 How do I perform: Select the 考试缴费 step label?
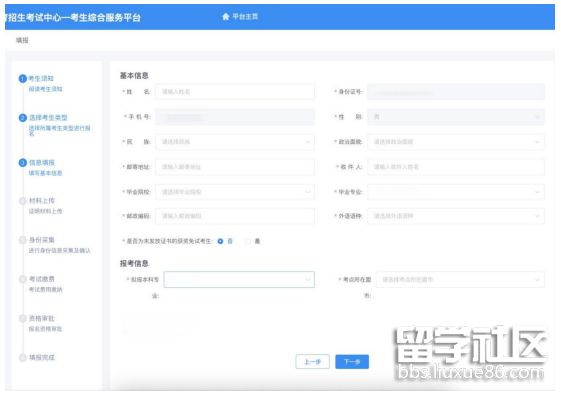42,279
